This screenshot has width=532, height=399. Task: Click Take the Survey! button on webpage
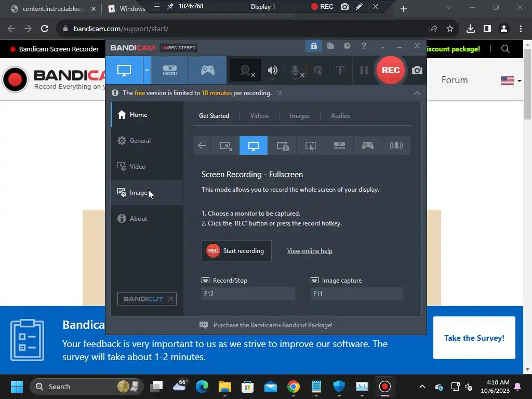coord(474,338)
